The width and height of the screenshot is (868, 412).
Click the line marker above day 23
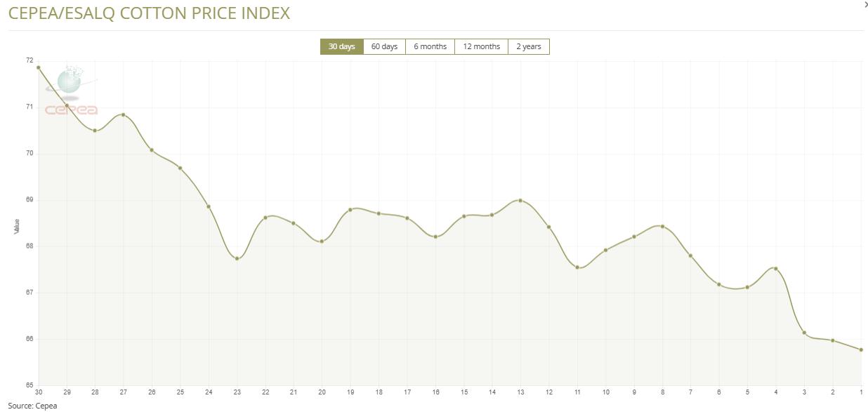237,258
